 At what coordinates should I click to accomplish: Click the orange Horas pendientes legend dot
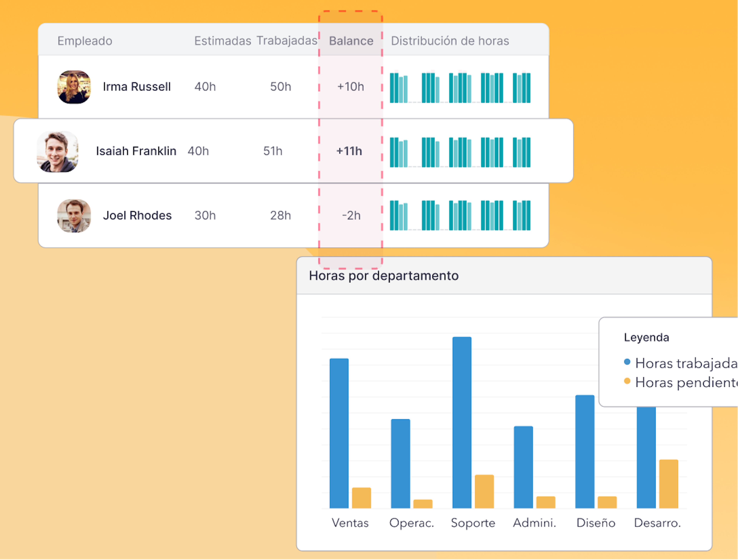pyautogui.click(x=627, y=381)
